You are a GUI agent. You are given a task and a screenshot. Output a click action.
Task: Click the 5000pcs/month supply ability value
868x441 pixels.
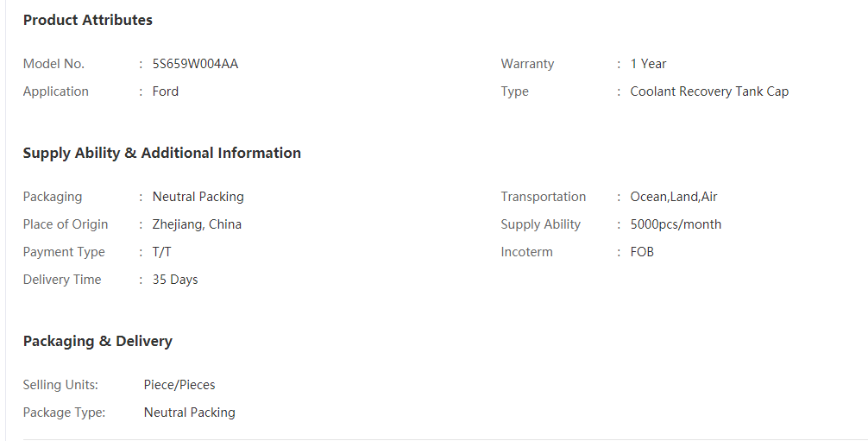676,224
